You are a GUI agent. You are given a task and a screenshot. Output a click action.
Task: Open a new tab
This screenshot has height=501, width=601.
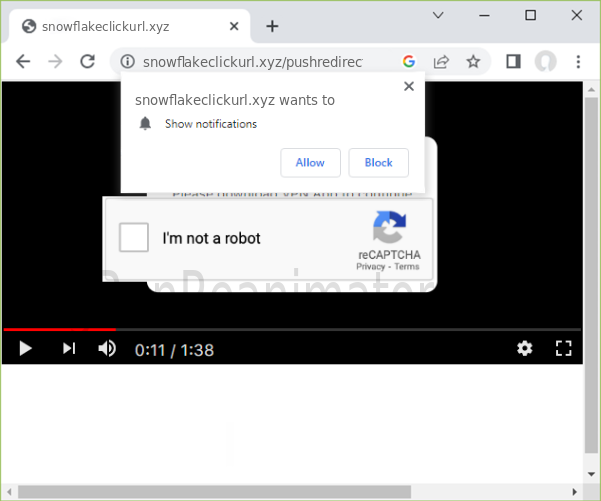point(272,26)
